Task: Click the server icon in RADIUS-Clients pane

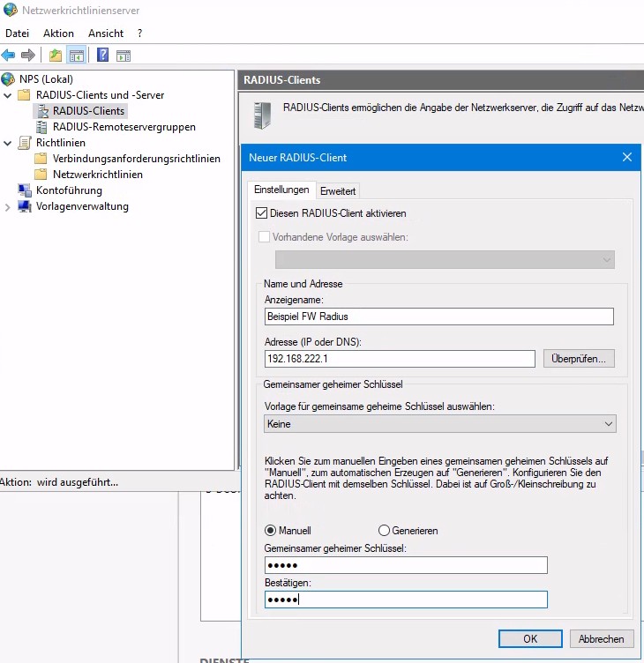Action: 262,115
